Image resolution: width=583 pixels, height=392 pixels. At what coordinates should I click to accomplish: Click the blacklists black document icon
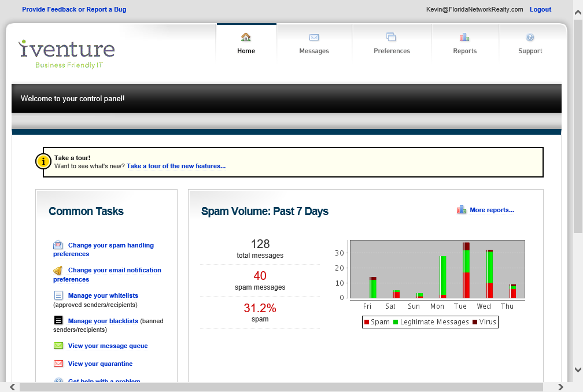tap(58, 320)
